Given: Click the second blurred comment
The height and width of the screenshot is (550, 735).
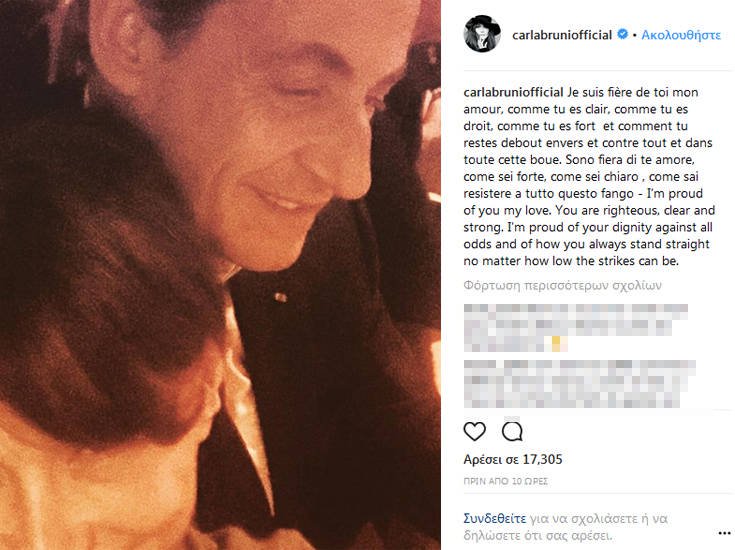Looking at the screenshot, I should tap(580, 384).
